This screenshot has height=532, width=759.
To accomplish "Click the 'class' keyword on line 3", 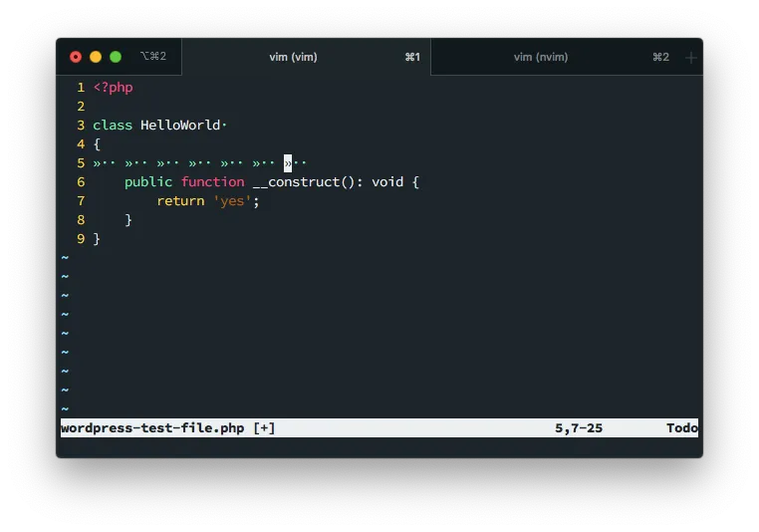I will click(x=113, y=126).
